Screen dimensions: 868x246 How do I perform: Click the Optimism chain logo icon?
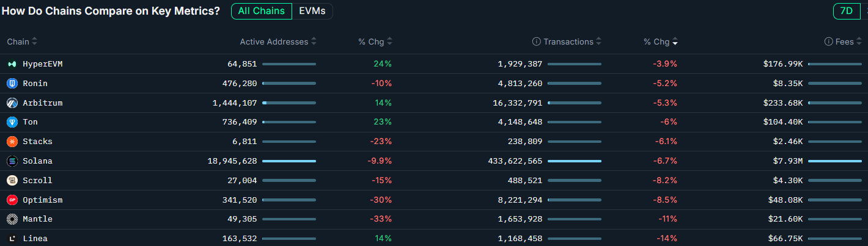tap(12, 200)
